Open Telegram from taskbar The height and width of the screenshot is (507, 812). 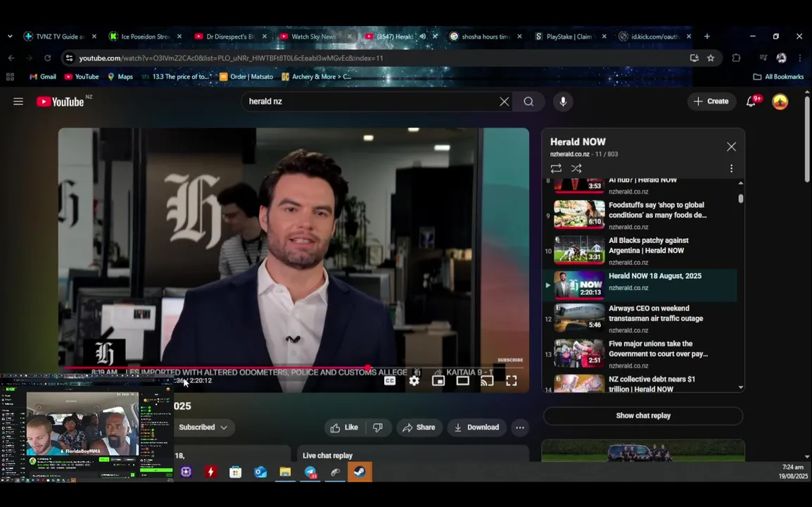point(310,472)
